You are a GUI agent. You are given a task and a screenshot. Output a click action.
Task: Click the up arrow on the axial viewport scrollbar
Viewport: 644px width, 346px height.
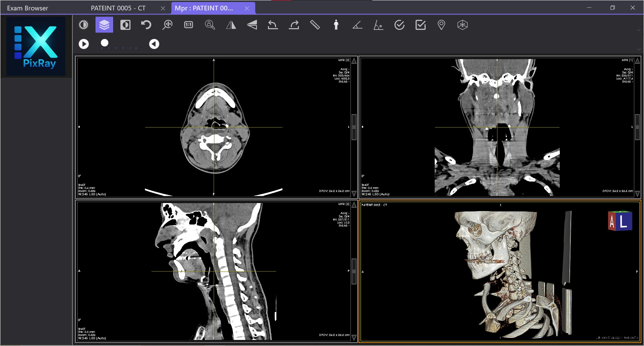[354, 60]
